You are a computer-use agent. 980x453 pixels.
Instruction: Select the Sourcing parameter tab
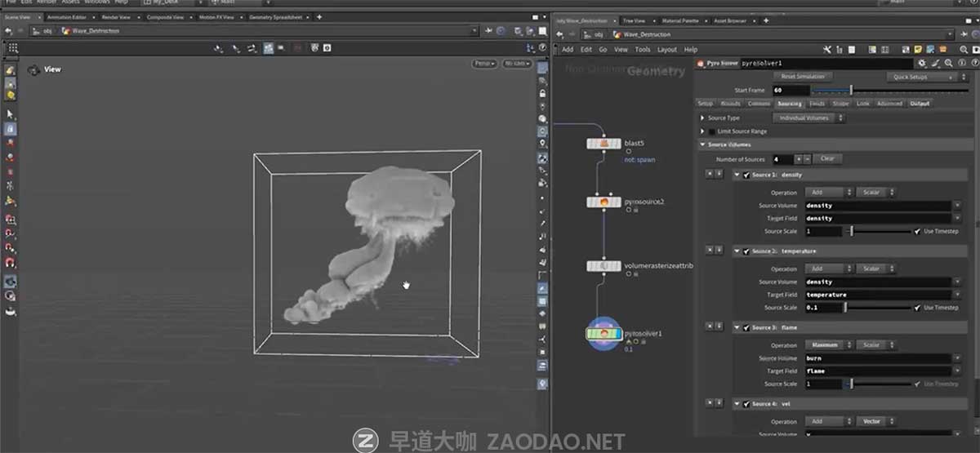(789, 104)
